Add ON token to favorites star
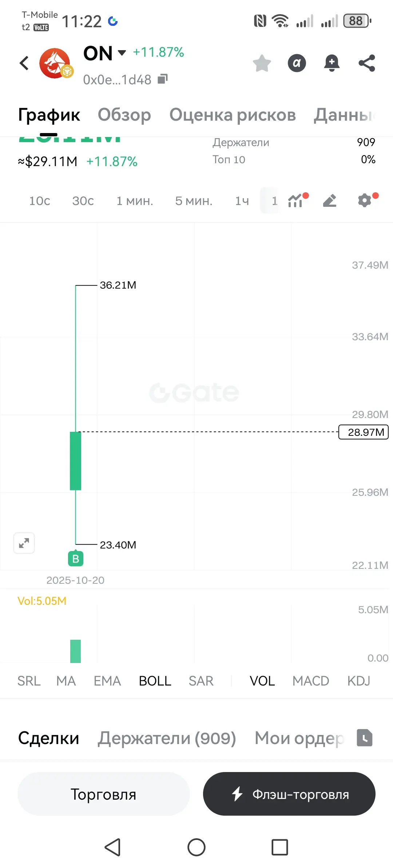393x868 pixels. (262, 63)
